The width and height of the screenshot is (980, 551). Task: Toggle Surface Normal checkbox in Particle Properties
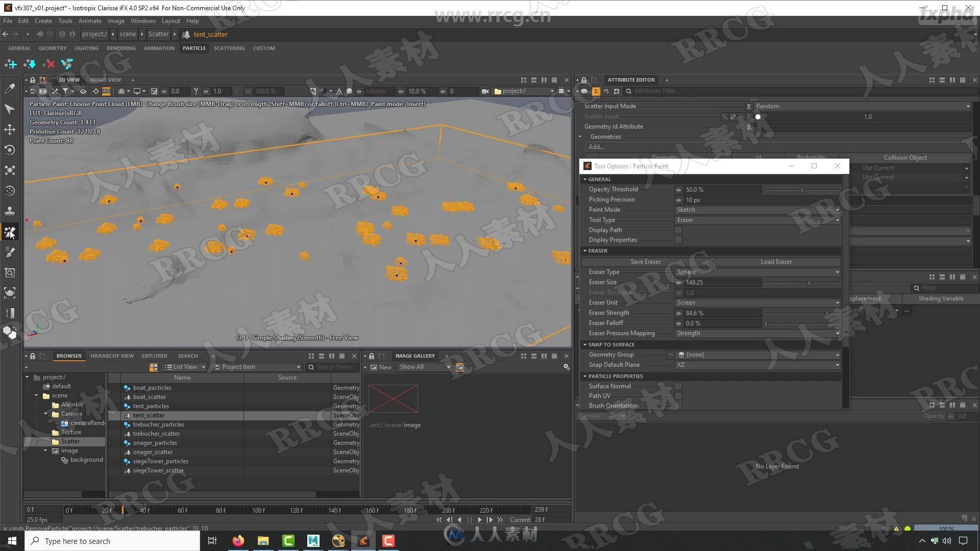(x=678, y=386)
